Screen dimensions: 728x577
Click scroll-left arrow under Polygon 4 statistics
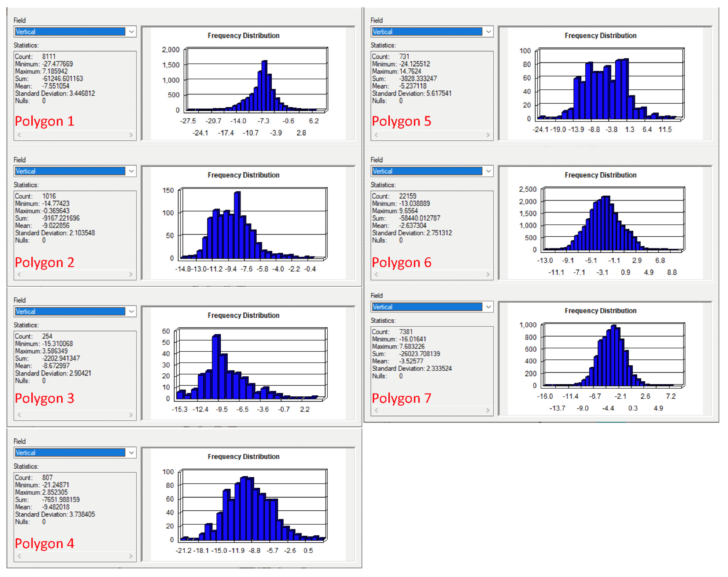point(19,556)
